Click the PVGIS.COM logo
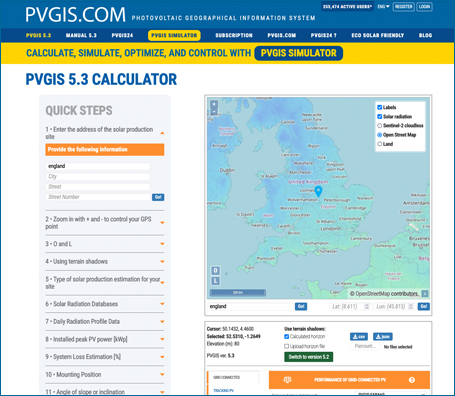The image size is (455, 396). pos(76,15)
